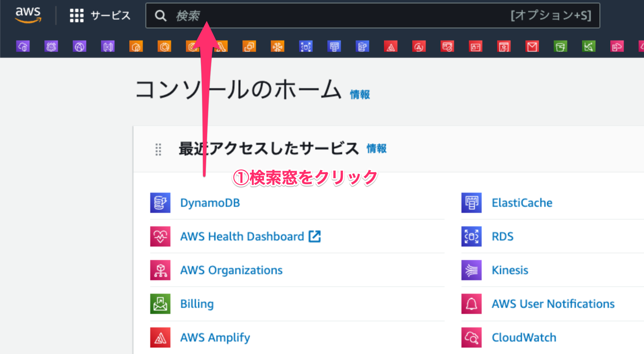
Task: Click the magnifying glass search icon
Action: point(161,15)
